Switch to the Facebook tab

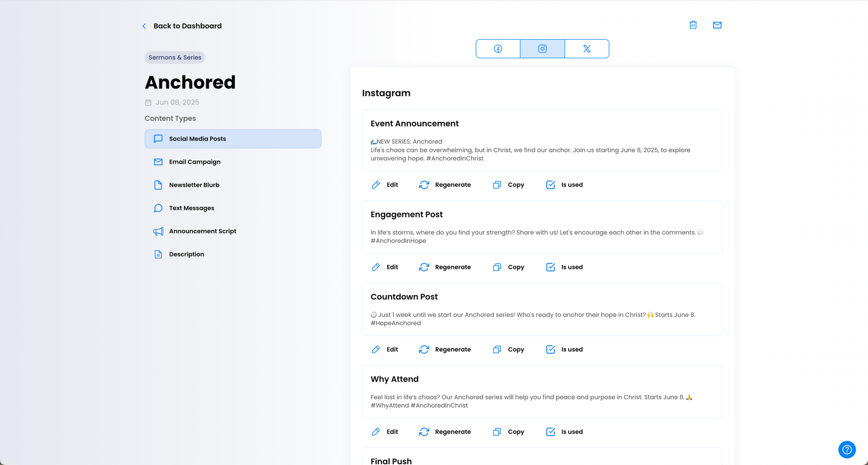[x=498, y=49]
